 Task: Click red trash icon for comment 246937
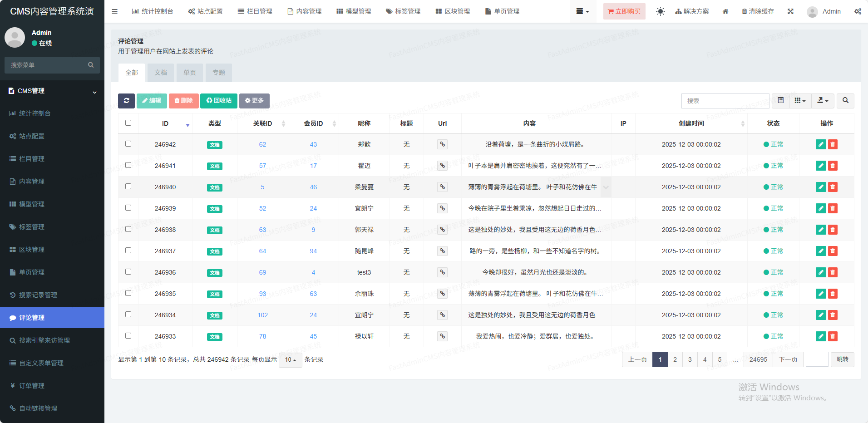[833, 251]
